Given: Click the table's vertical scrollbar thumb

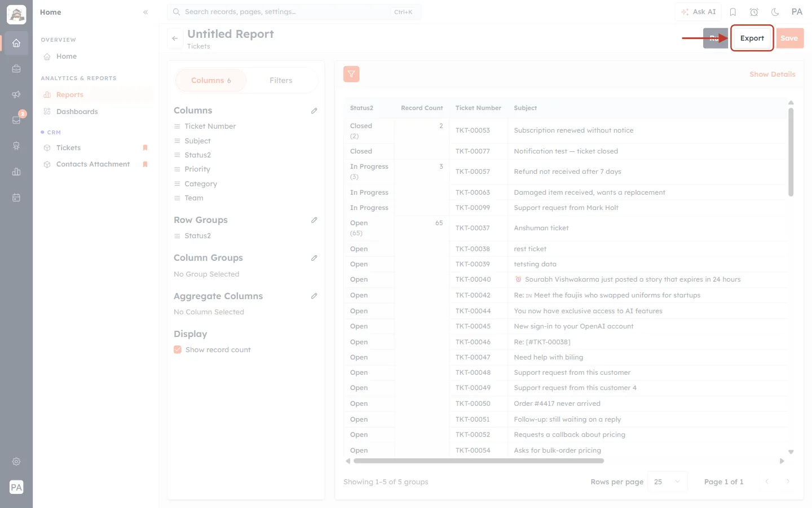Looking at the screenshot, I should [791, 152].
